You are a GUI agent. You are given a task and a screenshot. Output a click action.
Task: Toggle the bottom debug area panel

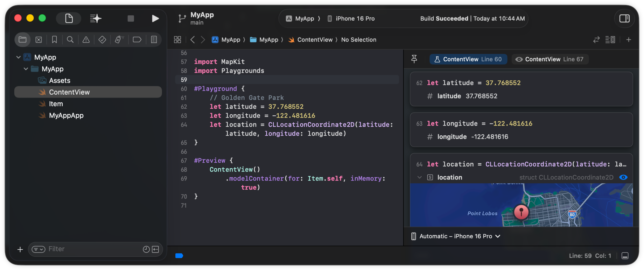pos(625,256)
